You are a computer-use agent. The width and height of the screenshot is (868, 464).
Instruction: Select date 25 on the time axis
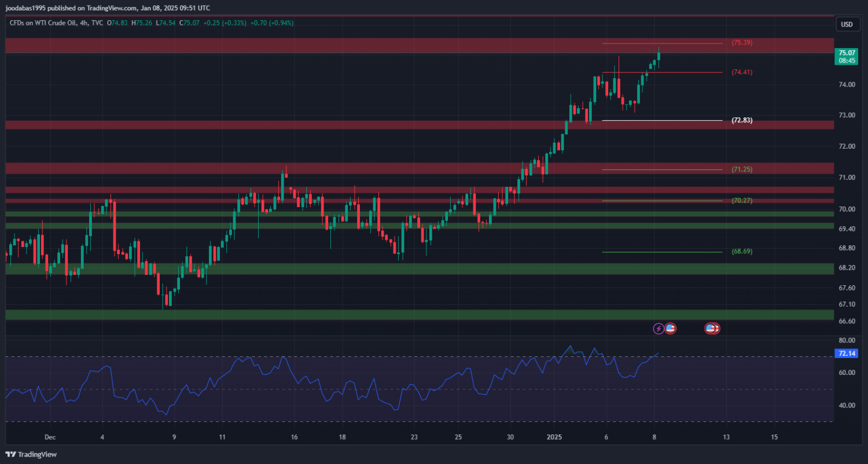point(458,437)
